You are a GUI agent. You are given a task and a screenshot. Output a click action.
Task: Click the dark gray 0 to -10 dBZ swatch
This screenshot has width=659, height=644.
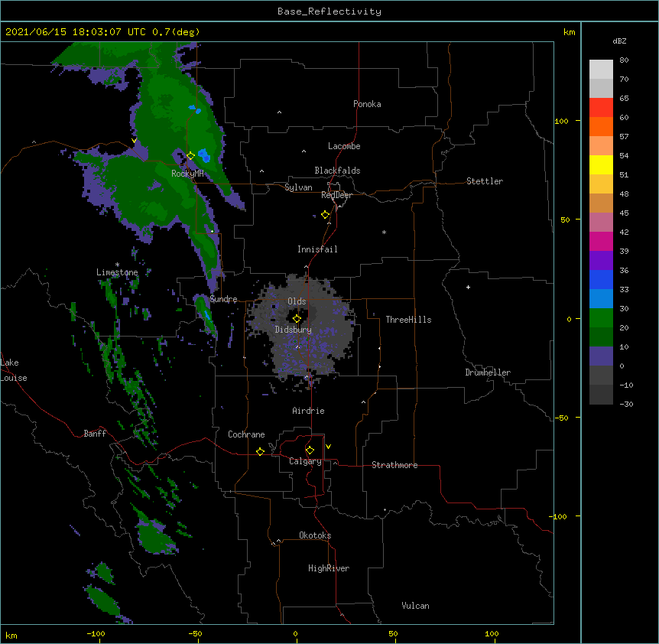[x=601, y=375]
